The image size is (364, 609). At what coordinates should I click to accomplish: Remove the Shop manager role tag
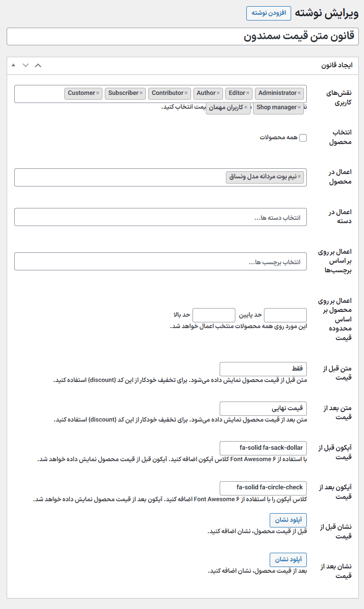coord(300,108)
